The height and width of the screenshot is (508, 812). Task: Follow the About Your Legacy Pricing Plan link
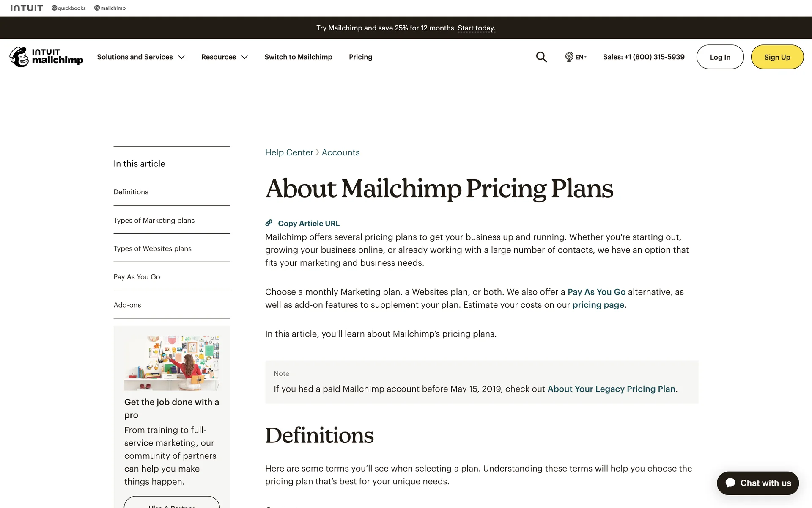[611, 389]
